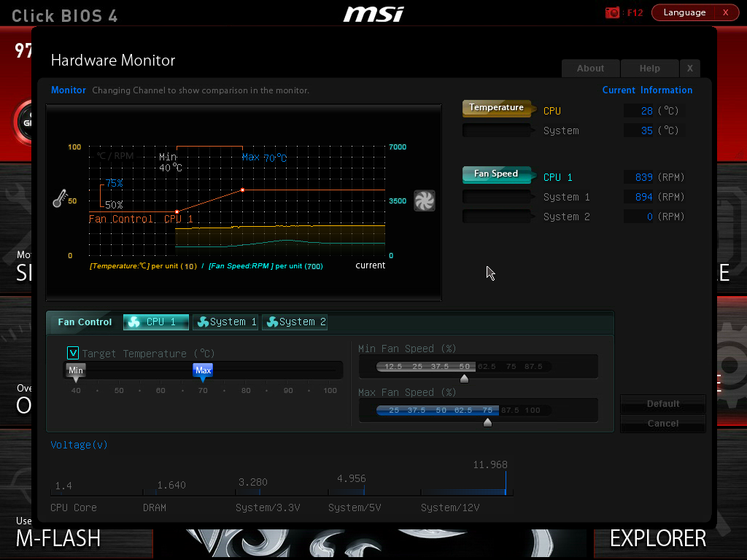Click the Min target temperature slider handle
The height and width of the screenshot is (560, 747).
coord(76,373)
